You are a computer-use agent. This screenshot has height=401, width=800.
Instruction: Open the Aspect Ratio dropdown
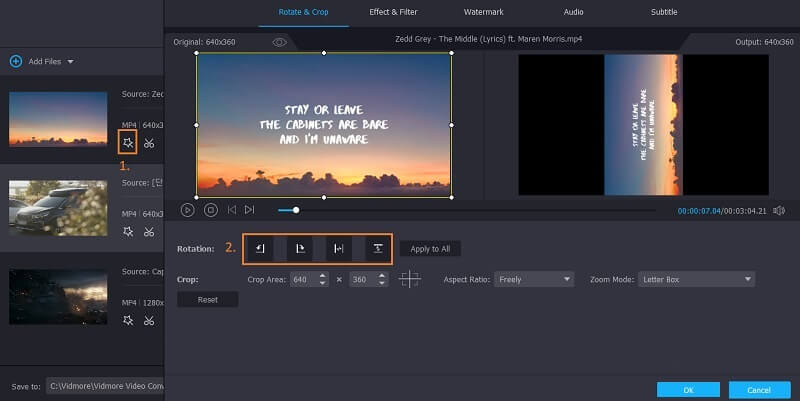534,280
